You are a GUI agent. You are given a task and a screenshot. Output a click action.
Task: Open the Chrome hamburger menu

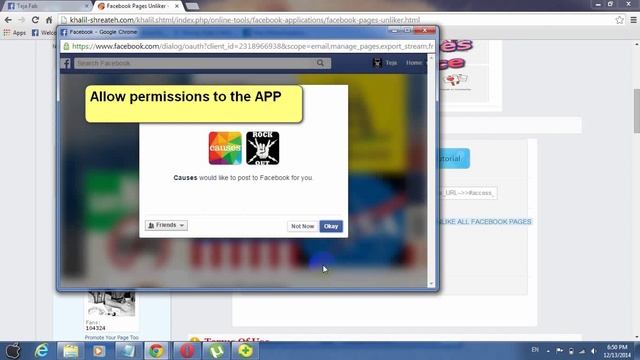pos(633,20)
